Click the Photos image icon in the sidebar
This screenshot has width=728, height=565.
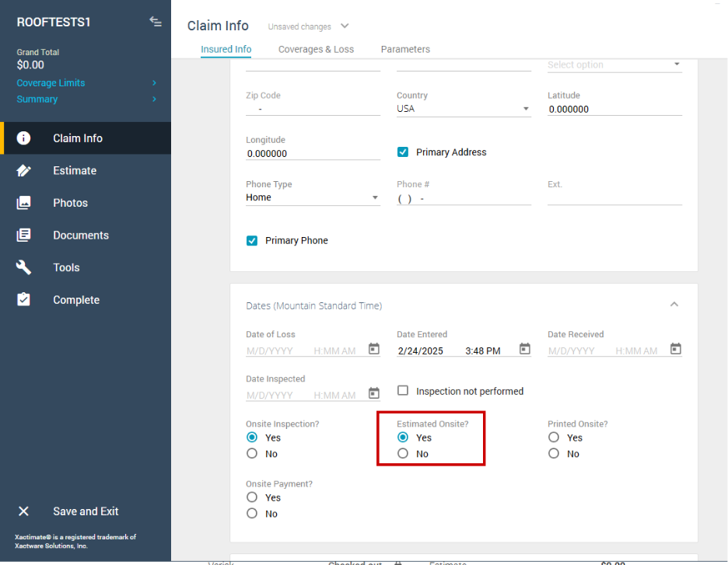(24, 203)
